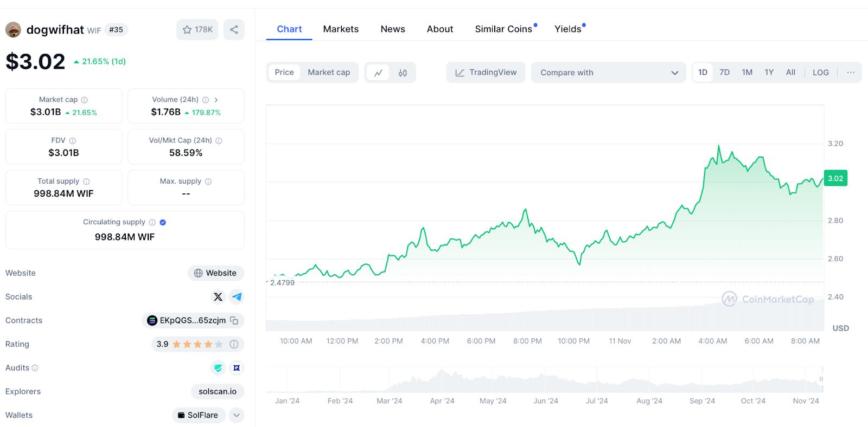Open the News tab
This screenshot has width=868, height=427.
393,29
